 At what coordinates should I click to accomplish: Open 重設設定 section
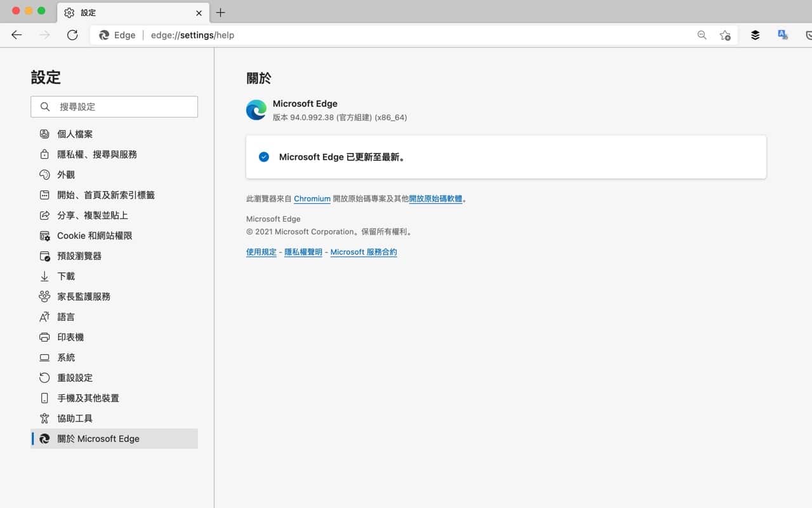[x=114, y=378]
